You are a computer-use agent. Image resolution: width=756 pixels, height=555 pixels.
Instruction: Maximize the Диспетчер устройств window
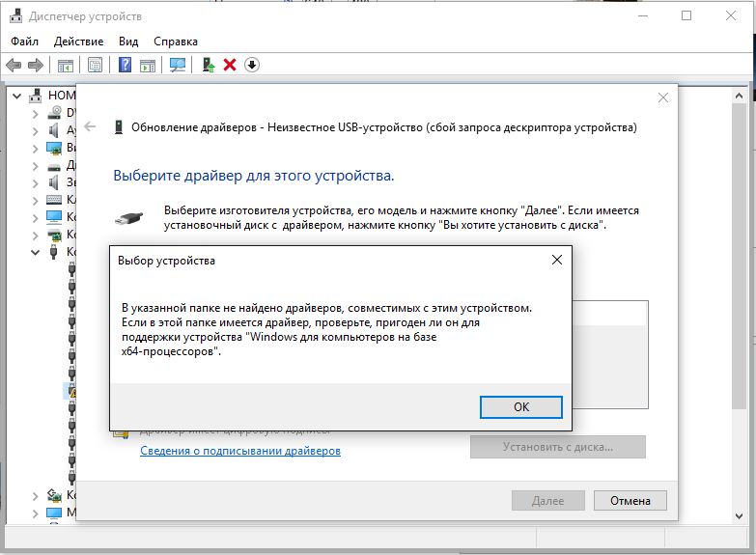tap(686, 15)
